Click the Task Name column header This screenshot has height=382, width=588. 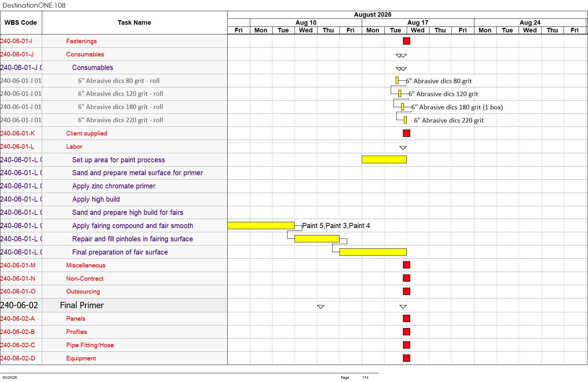[135, 23]
